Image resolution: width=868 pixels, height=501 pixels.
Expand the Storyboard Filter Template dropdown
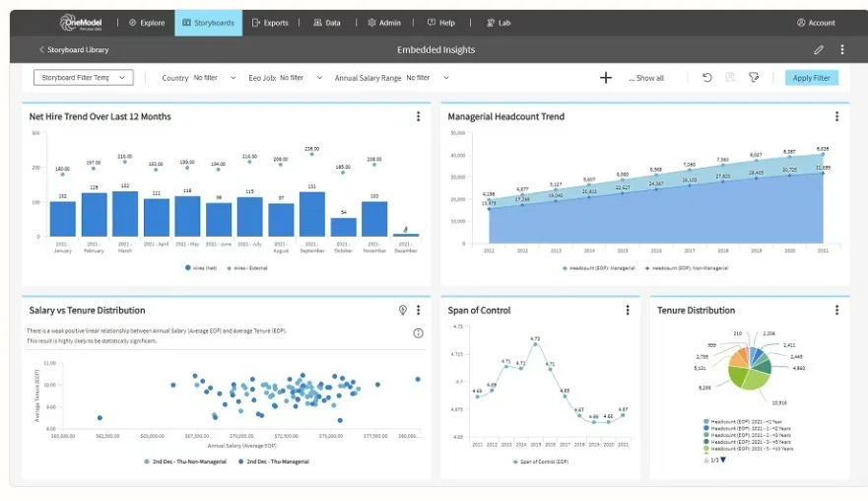[84, 78]
